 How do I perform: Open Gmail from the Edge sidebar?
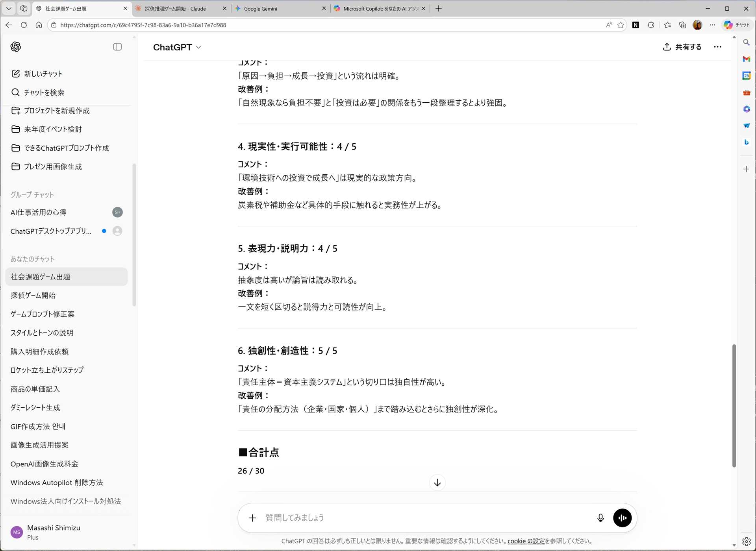[747, 59]
